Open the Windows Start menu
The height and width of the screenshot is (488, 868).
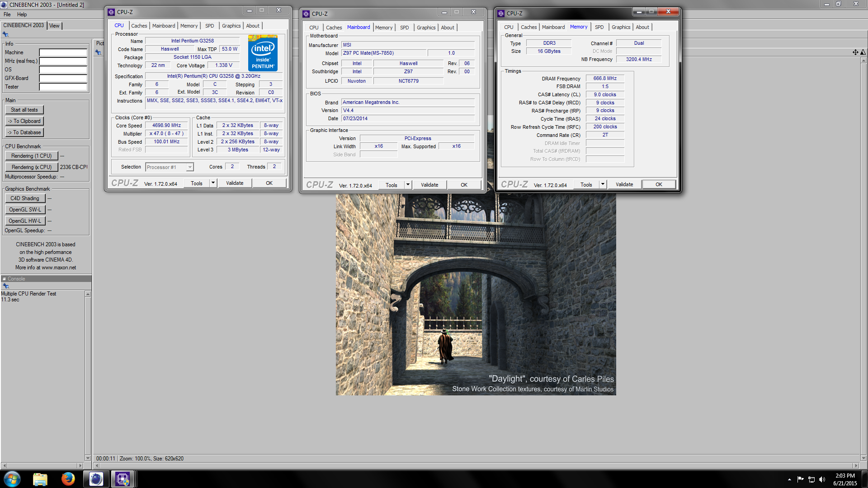pyautogui.click(x=12, y=479)
